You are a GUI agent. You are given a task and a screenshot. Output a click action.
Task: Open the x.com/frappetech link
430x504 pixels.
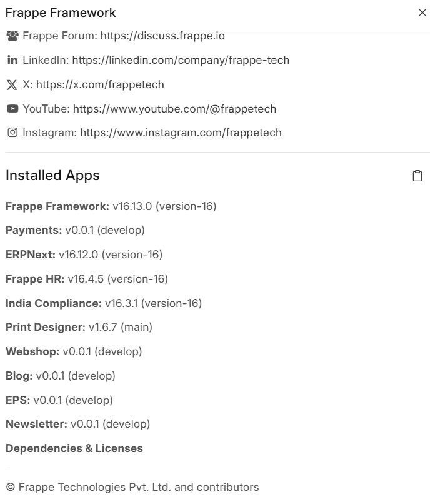click(x=100, y=84)
